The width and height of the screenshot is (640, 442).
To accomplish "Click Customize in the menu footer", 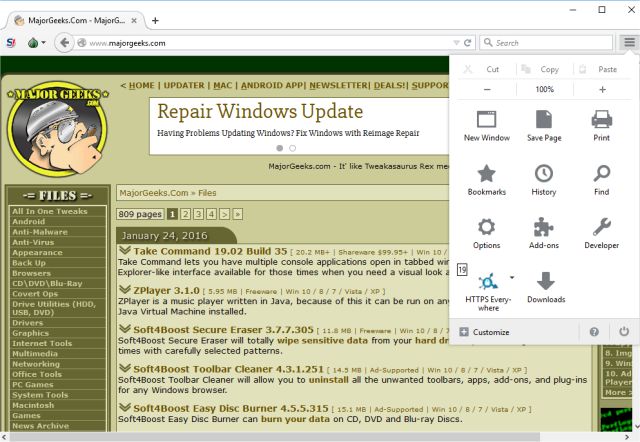I will [484, 332].
